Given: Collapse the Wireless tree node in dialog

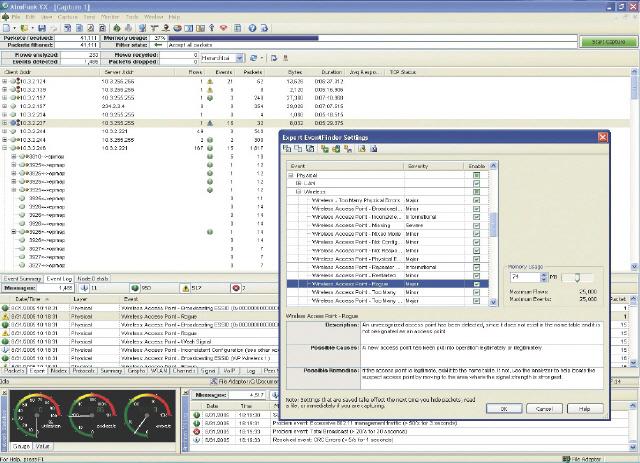Looking at the screenshot, I should 298,192.
